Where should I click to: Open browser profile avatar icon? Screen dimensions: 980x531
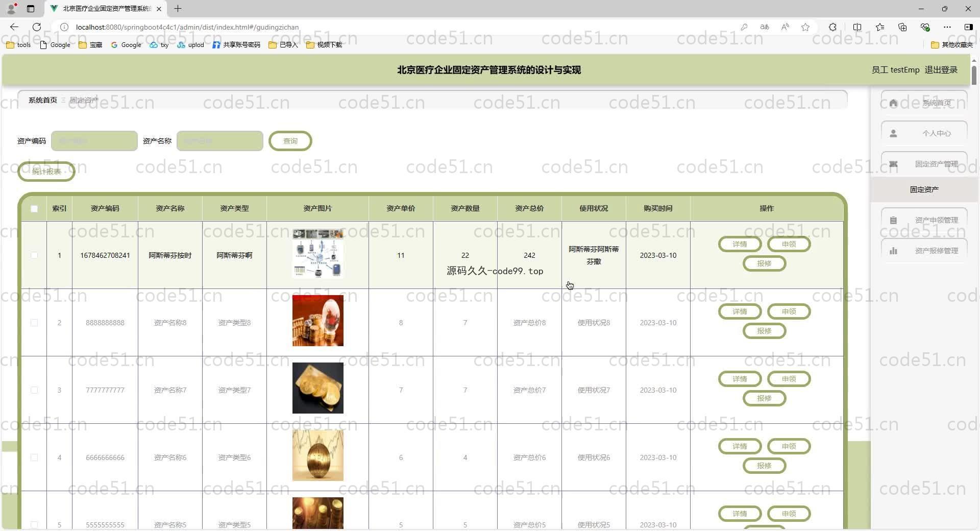click(11, 9)
